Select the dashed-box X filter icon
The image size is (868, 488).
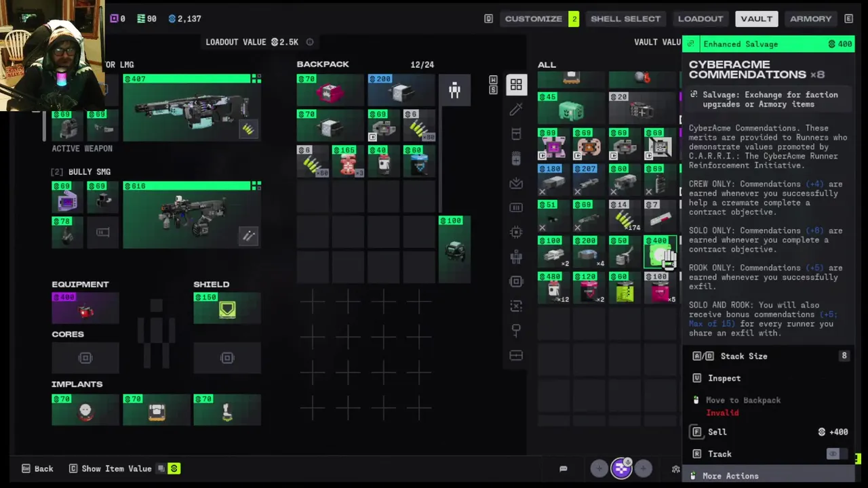(x=516, y=306)
